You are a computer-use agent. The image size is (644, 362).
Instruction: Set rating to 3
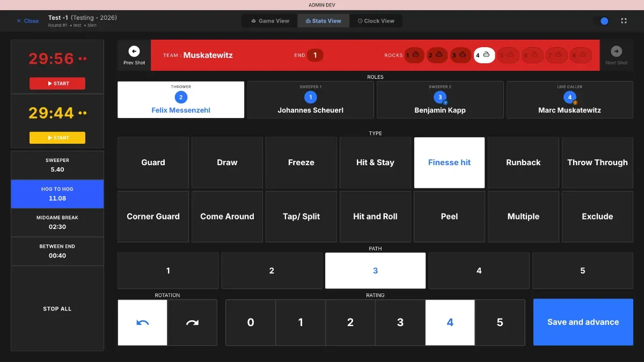click(400, 322)
